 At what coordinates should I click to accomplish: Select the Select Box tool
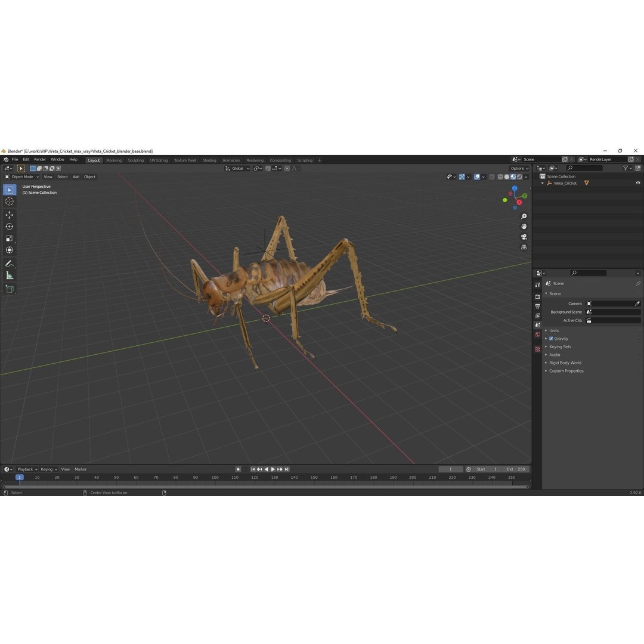[x=10, y=190]
